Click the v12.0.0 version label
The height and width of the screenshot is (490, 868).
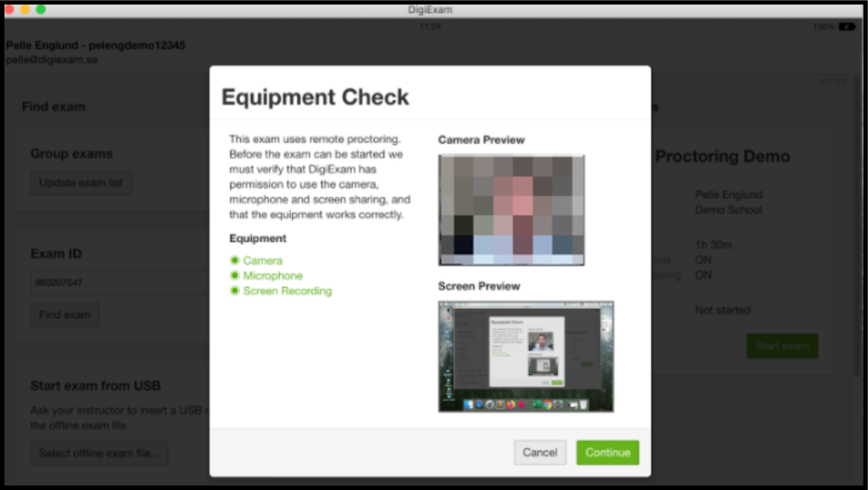(x=833, y=81)
